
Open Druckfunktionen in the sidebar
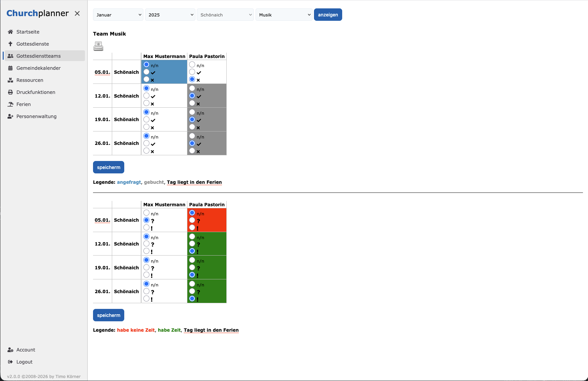click(36, 92)
